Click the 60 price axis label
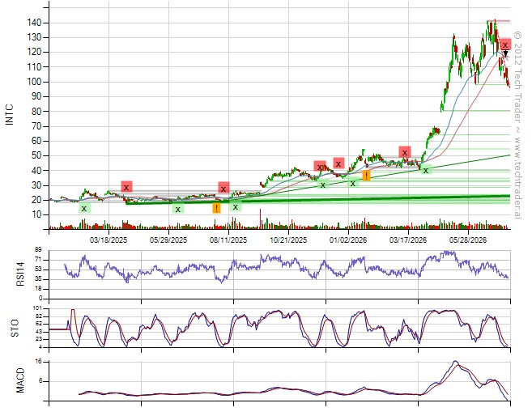Image resolution: width=532 pixels, height=416 pixels. coord(36,141)
